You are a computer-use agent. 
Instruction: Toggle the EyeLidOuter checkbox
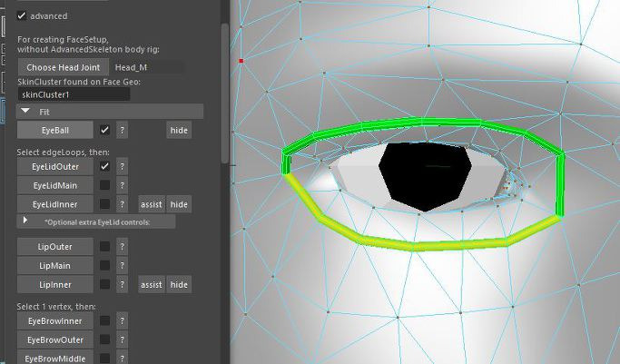104,166
